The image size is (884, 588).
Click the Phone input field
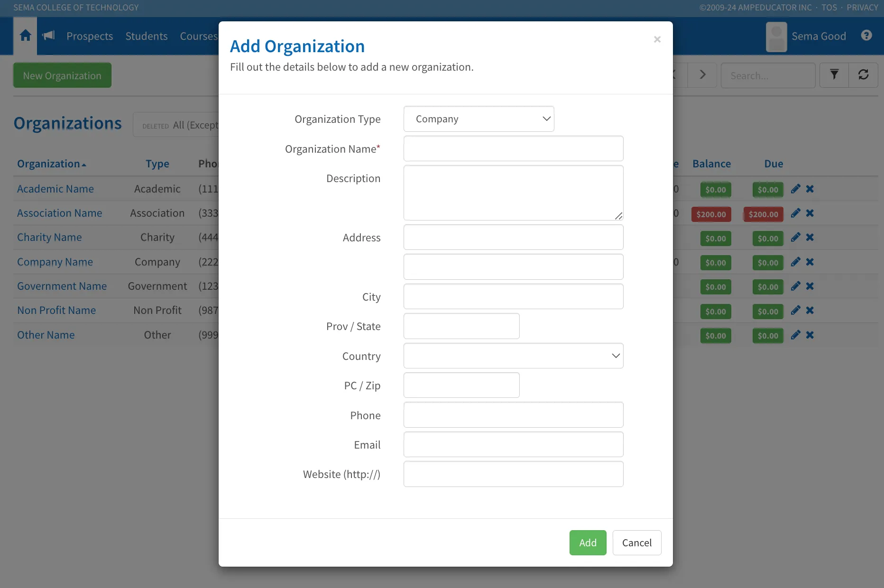point(514,415)
